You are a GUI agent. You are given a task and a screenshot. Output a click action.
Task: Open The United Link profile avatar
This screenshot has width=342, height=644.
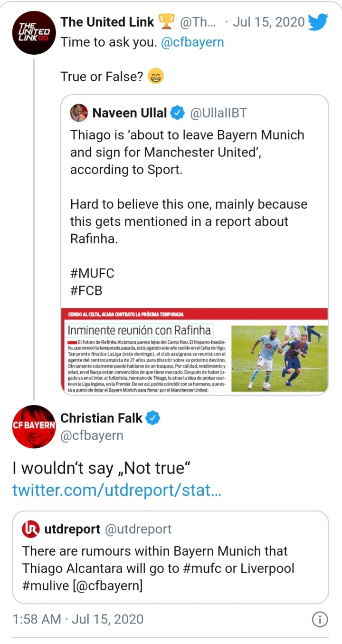tap(33, 31)
